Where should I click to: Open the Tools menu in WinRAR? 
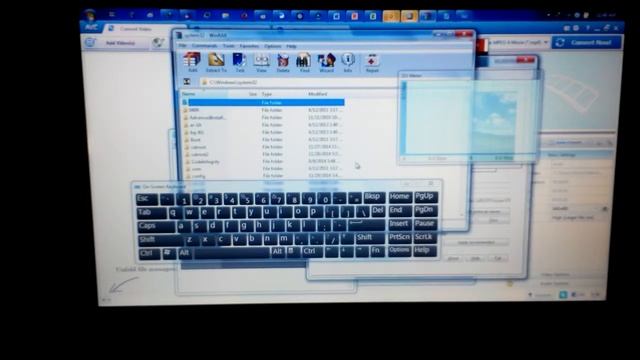click(229, 46)
